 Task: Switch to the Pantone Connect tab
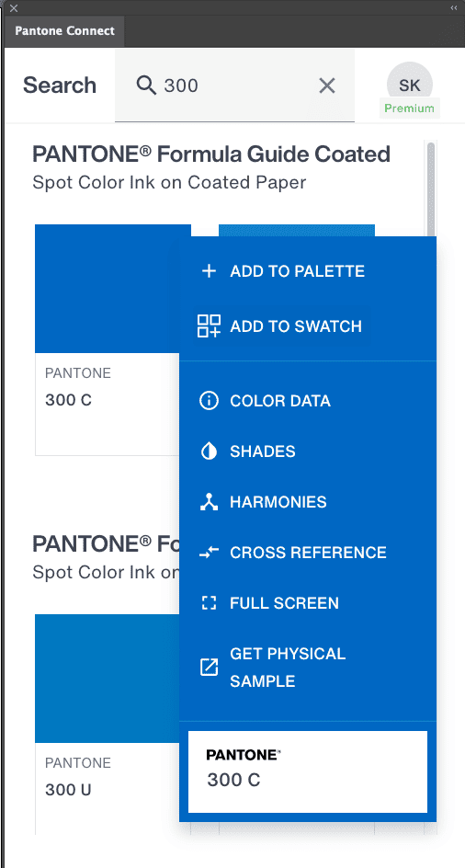point(64,31)
